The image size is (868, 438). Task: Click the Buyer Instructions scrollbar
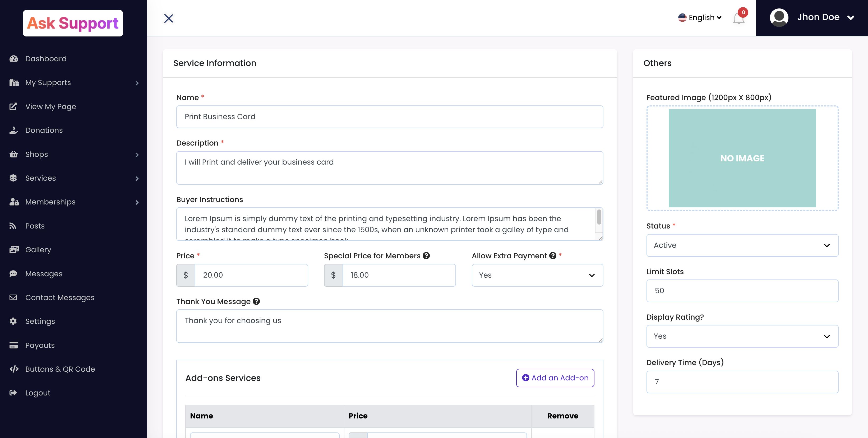tap(599, 217)
